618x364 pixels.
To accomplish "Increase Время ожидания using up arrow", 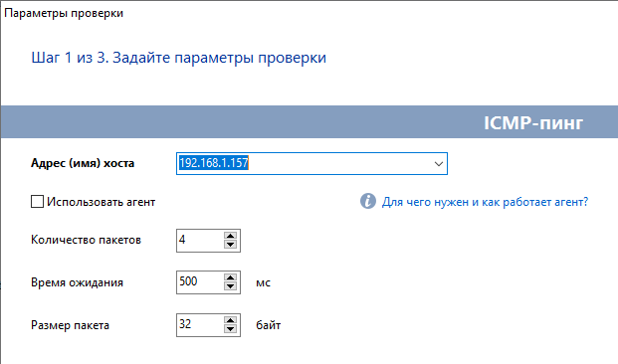I will 230,277.
